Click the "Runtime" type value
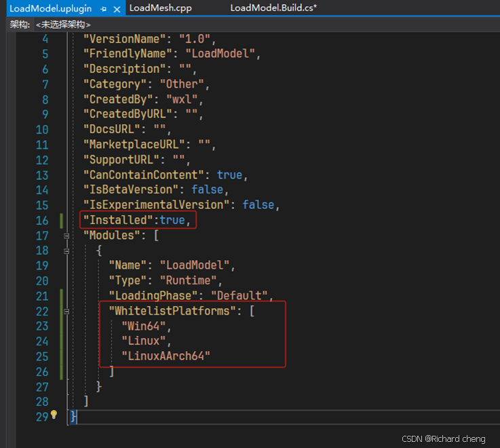 [188, 281]
